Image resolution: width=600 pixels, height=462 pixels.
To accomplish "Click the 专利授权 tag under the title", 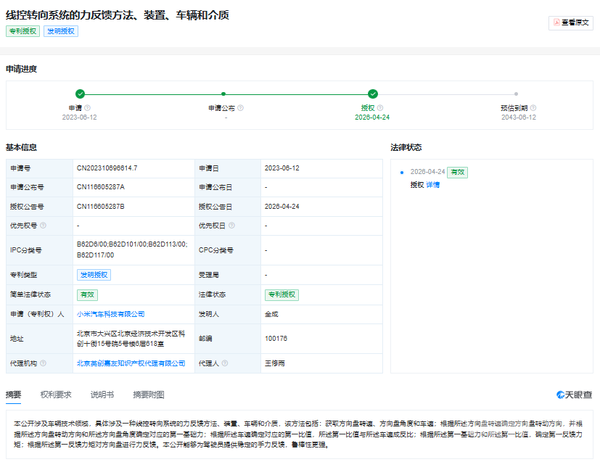I will 22,31.
